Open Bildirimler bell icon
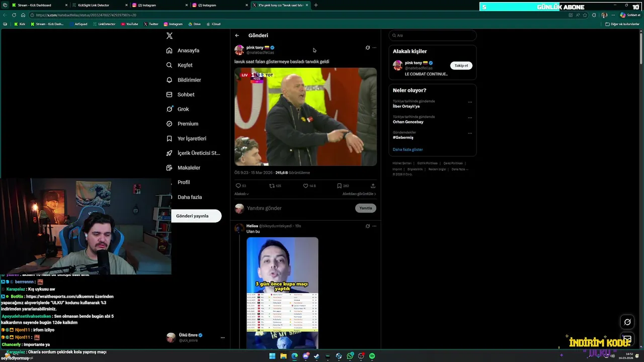This screenshot has height=362, width=644. point(170,80)
